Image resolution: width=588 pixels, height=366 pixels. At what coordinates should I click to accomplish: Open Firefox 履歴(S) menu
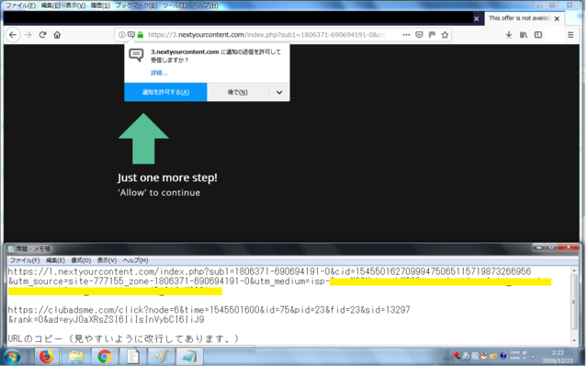[x=100, y=6]
